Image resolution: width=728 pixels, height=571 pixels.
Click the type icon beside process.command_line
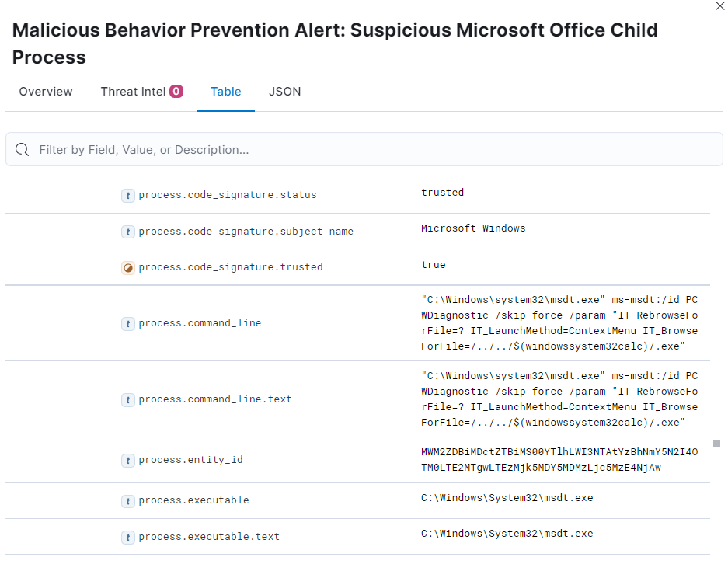pyautogui.click(x=127, y=323)
